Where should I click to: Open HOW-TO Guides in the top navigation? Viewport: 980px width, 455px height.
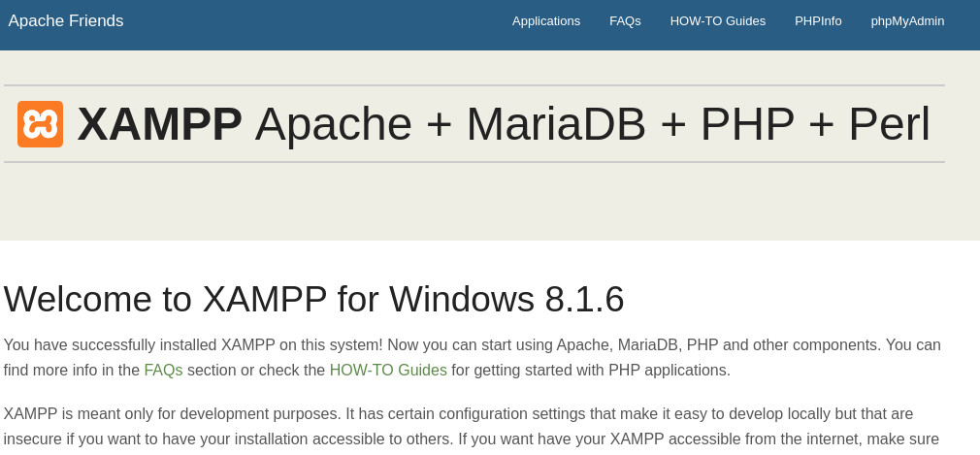click(x=717, y=21)
